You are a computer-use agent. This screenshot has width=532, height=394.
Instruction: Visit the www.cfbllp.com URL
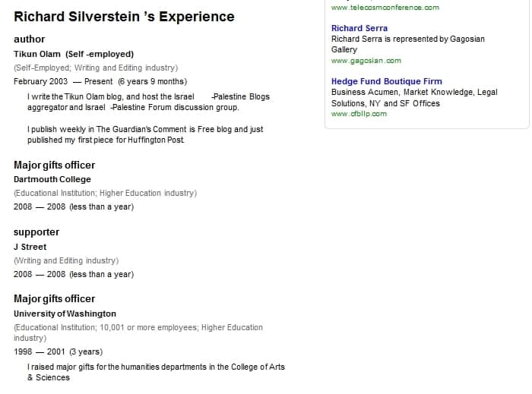(359, 114)
